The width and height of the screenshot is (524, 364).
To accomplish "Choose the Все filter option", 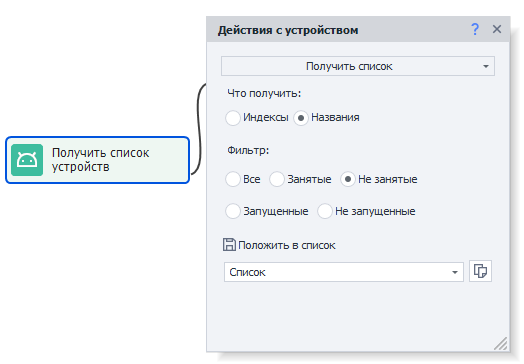I will [x=233, y=179].
